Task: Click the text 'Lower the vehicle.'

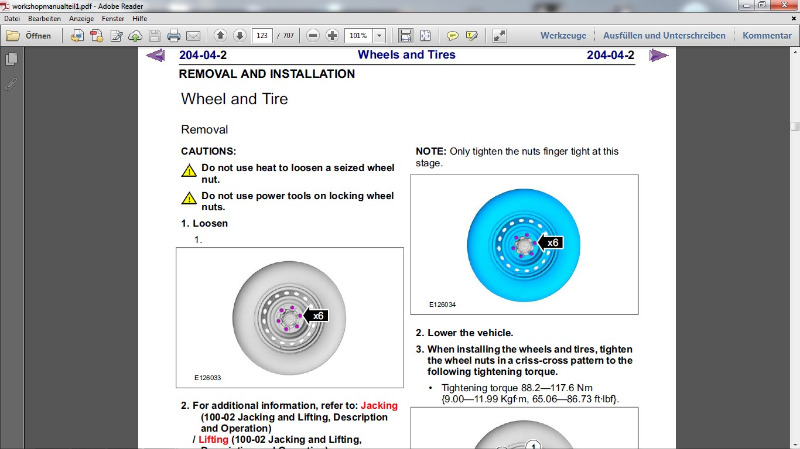Action: (470, 333)
